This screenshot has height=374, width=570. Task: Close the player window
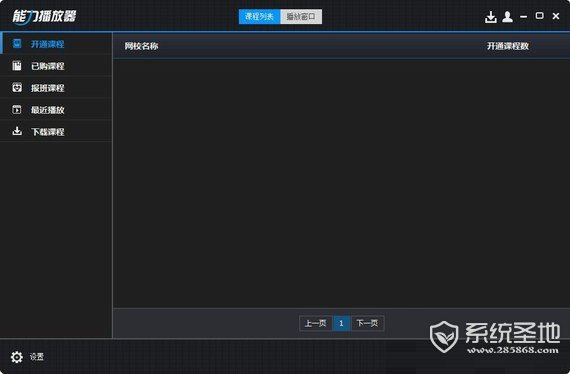coord(556,16)
